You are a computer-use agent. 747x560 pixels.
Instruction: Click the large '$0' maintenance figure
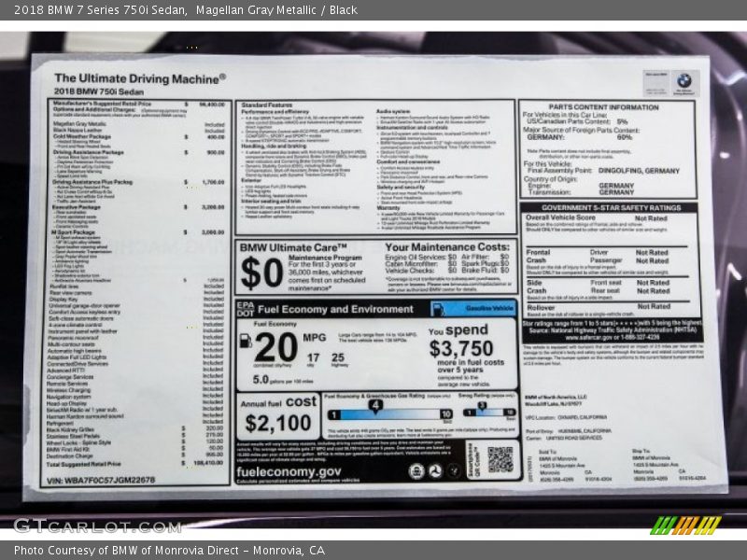pos(261,273)
